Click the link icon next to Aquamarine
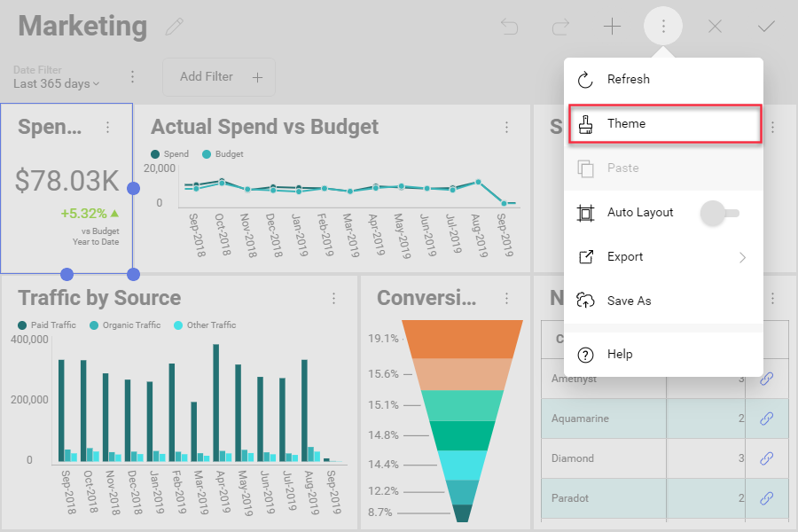Screen dimensions: 798x532 [x=766, y=419]
